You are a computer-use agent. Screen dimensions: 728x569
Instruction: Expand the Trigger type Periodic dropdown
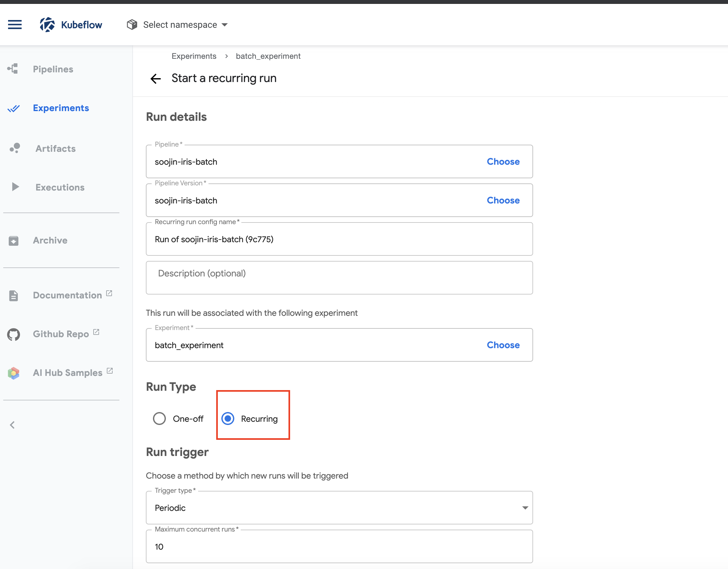pyautogui.click(x=339, y=507)
